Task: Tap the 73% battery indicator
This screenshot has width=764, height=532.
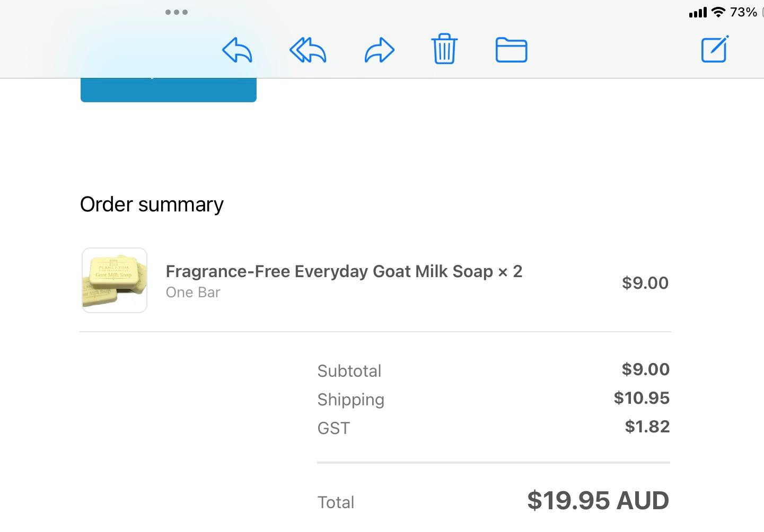Action: [x=743, y=12]
